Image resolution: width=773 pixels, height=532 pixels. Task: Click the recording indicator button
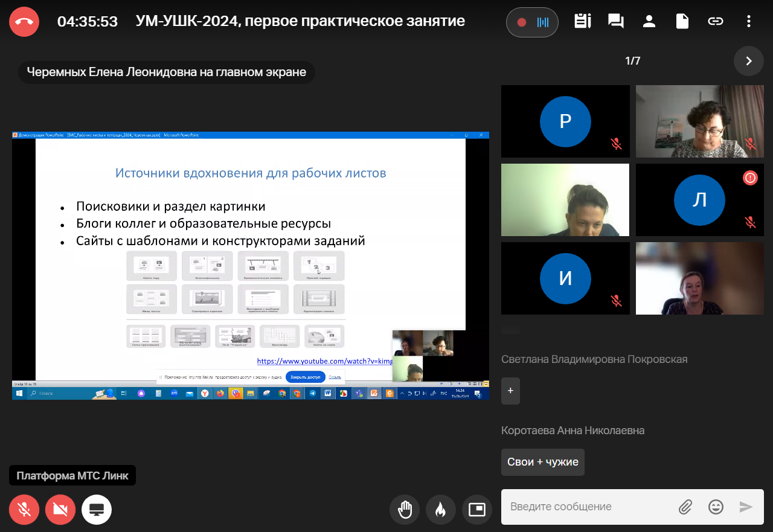coord(532,22)
